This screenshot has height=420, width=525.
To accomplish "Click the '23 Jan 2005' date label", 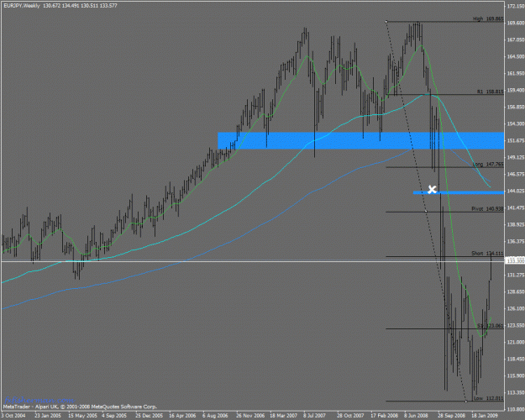I will [x=48, y=415].
